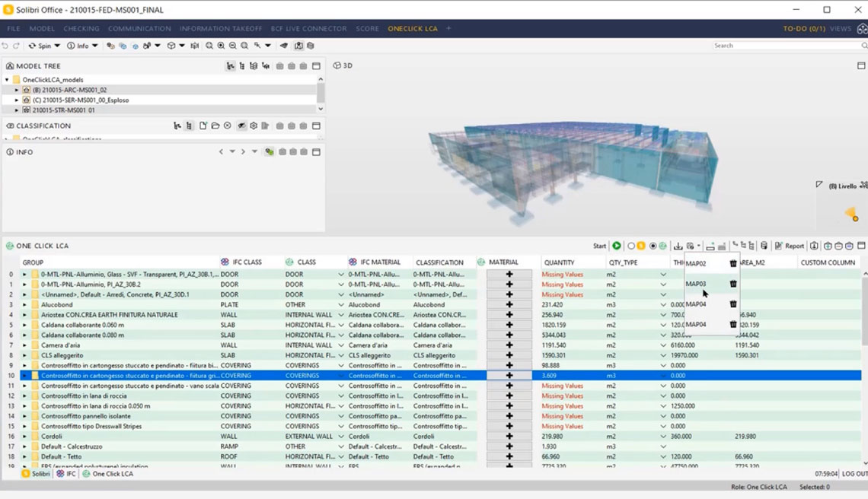Toggle second tree layout icon in CLASSIFICATION header

click(190, 126)
